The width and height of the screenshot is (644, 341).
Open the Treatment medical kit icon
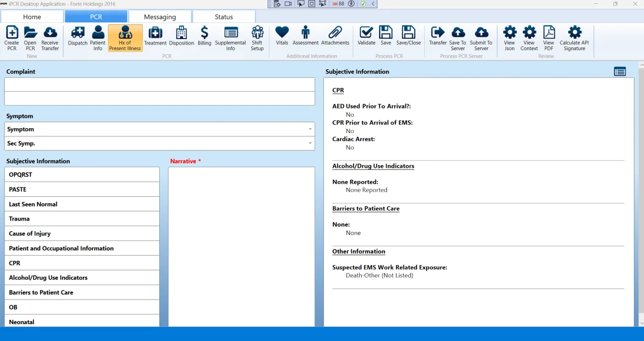(x=155, y=36)
